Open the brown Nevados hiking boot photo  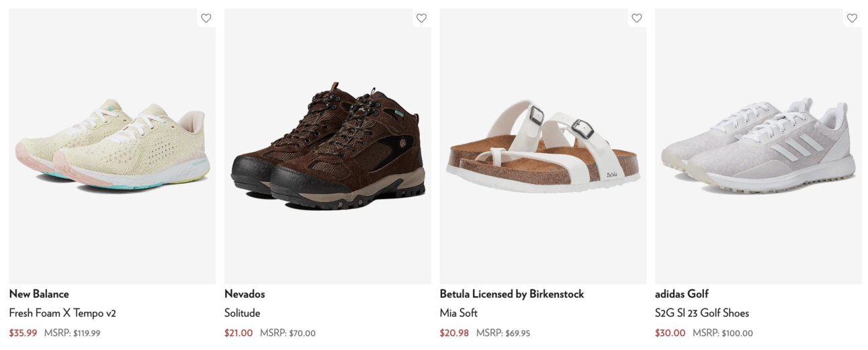(x=328, y=146)
